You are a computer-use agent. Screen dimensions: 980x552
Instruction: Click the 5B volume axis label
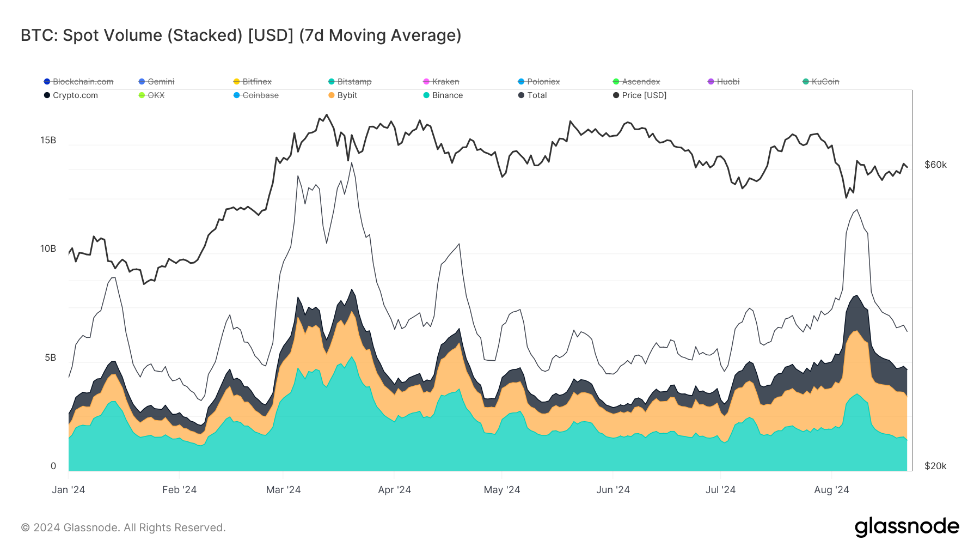50,358
